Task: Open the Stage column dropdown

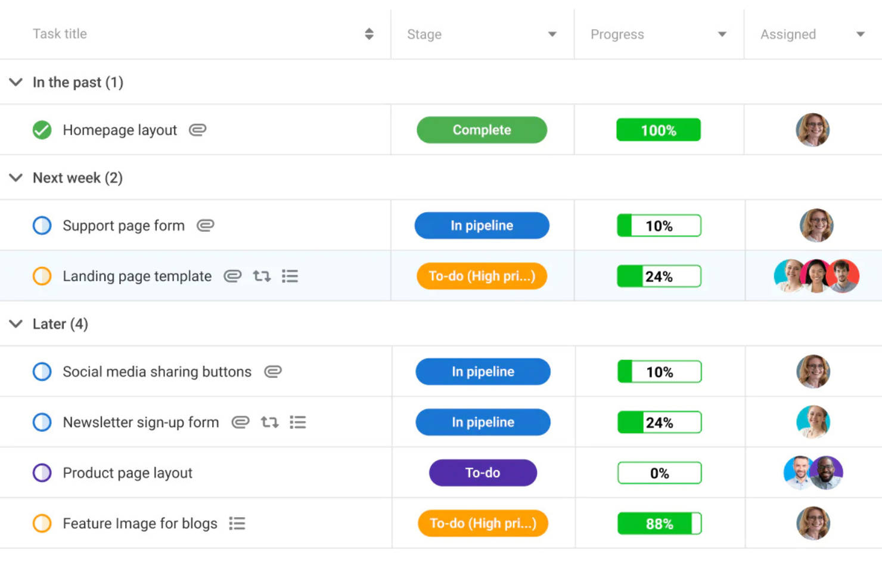Action: click(x=552, y=34)
